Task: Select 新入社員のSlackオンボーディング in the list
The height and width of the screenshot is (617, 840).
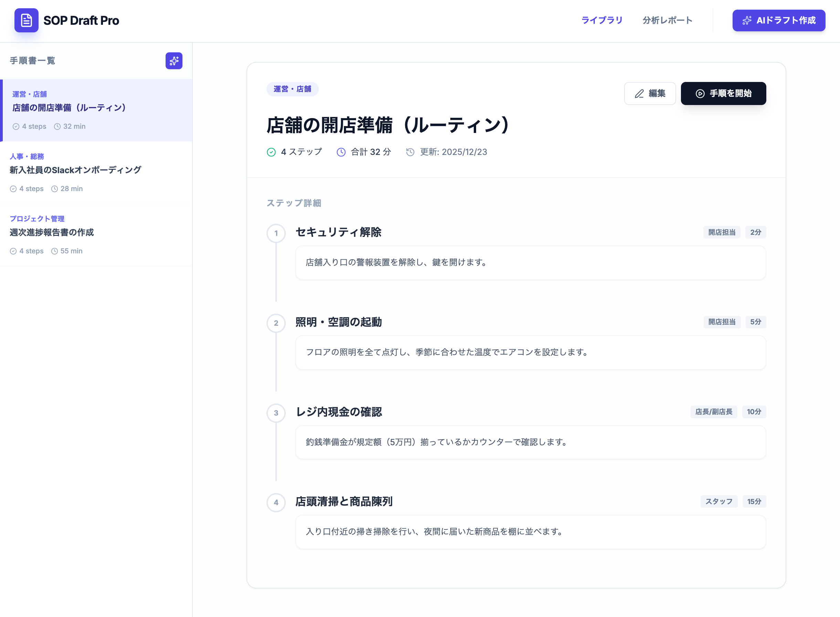Action: (x=75, y=170)
